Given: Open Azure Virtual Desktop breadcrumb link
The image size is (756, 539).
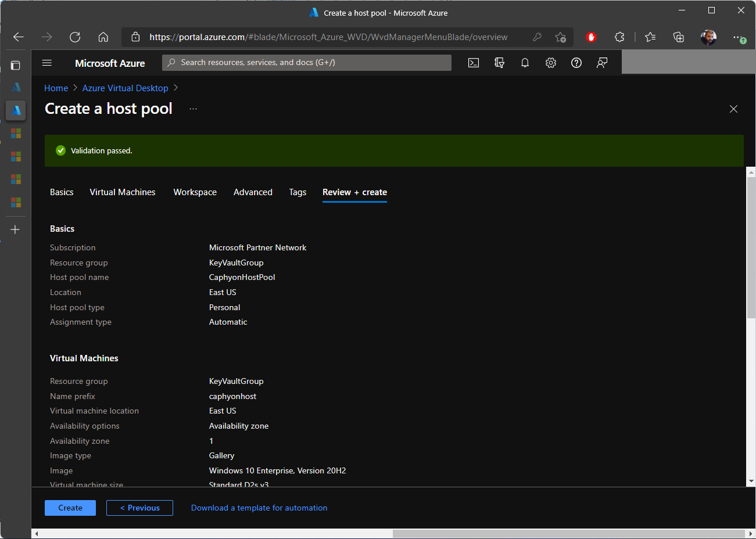Looking at the screenshot, I should (126, 88).
